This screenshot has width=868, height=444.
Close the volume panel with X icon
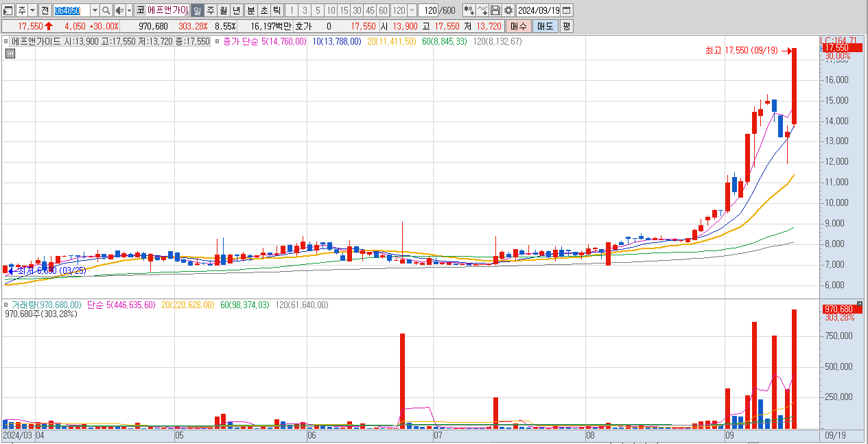click(860, 303)
